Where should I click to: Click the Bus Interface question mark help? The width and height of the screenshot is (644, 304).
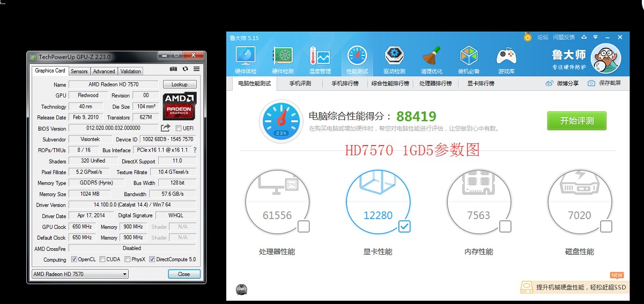tap(195, 150)
